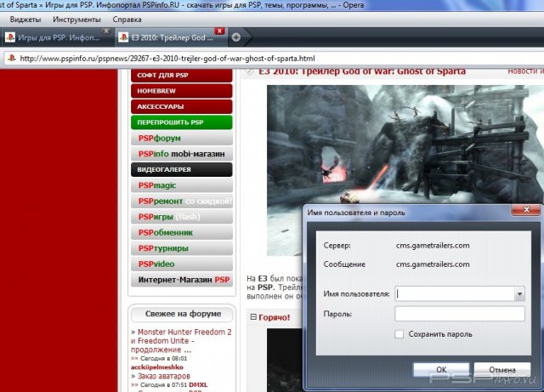Close the 'E3 2010: Трейлер God' tab
This screenshot has height=392, width=544.
(x=219, y=31)
